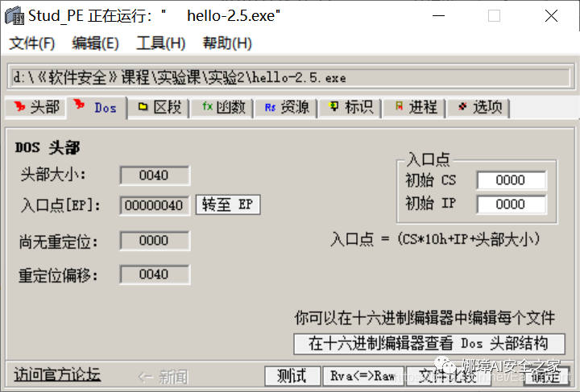Click the Rva<=>Raw button

362,376
